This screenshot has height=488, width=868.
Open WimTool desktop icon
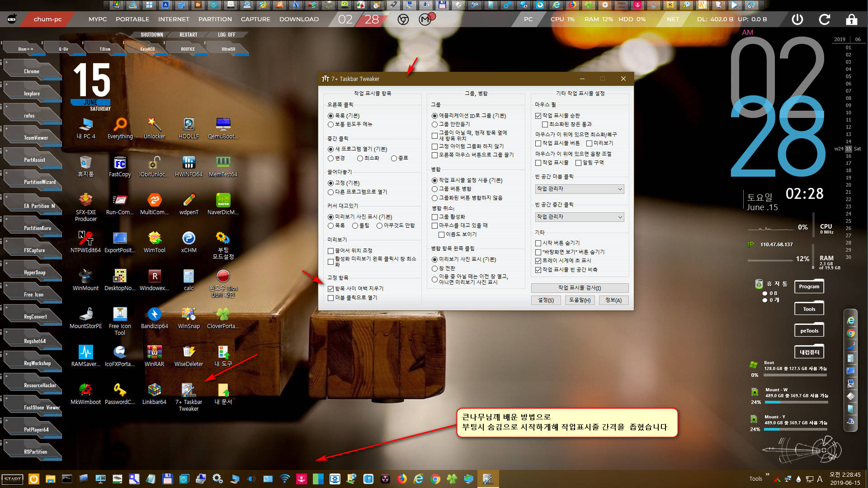(x=154, y=242)
